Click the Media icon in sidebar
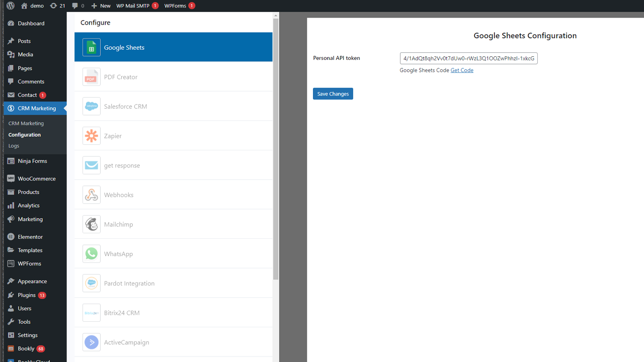 pyautogui.click(x=11, y=54)
